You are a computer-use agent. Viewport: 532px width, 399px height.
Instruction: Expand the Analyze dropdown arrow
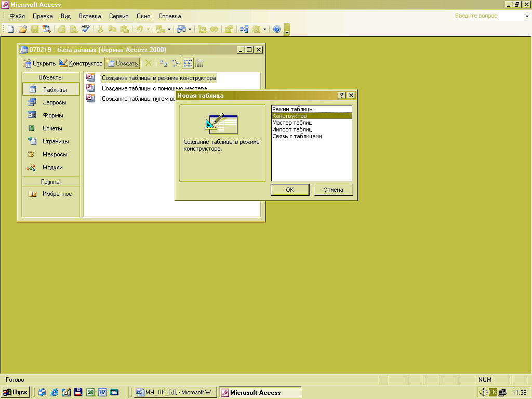tap(190, 29)
